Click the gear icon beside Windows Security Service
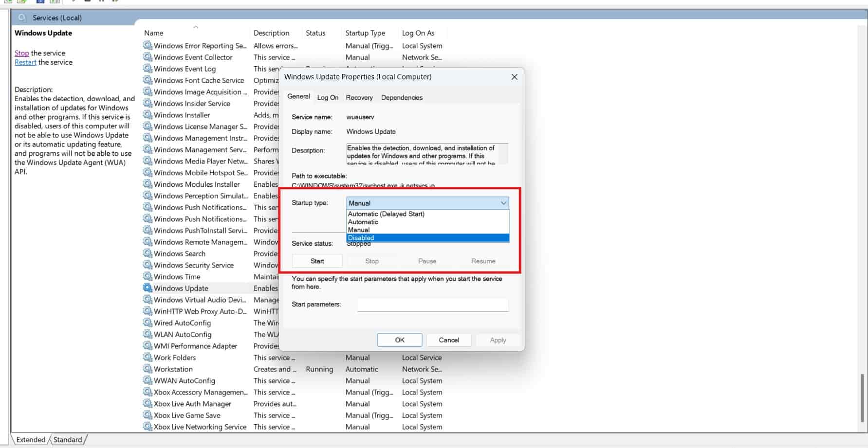The image size is (868, 448). 148,265
